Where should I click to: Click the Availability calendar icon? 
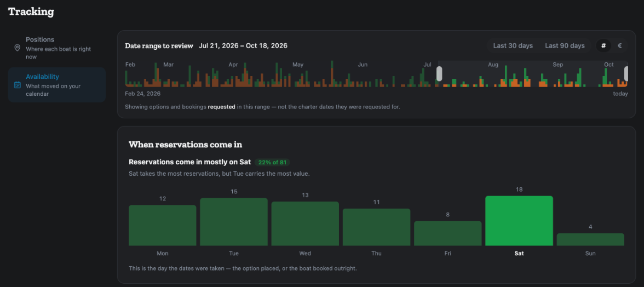tap(18, 85)
